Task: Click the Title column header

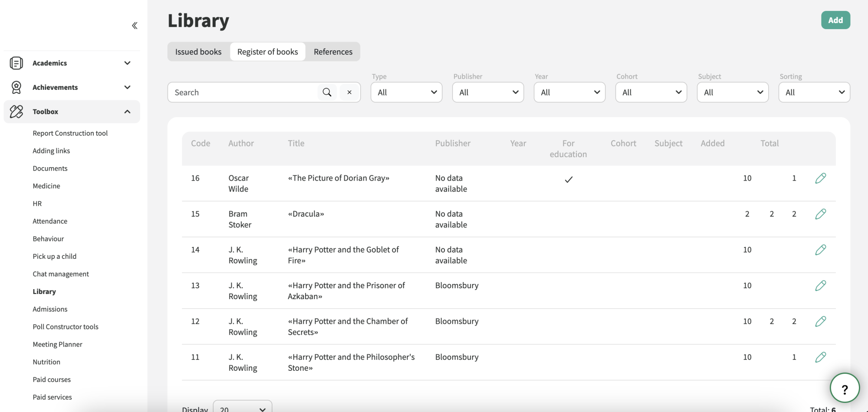Action: pos(296,143)
